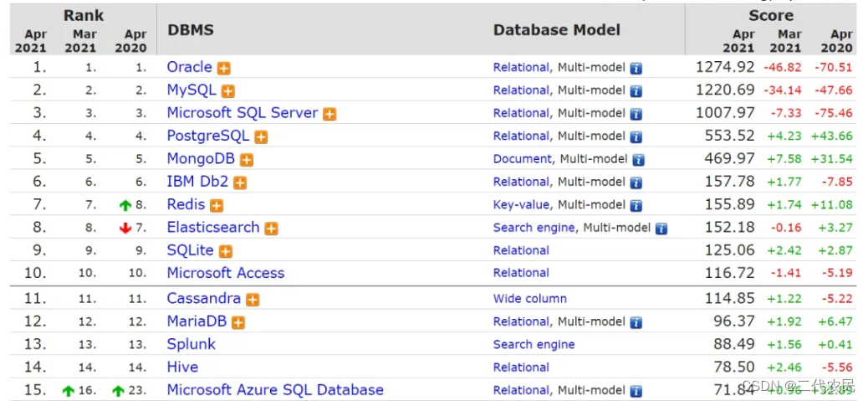This screenshot has height=401, width=868.
Task: Open the Splunk link
Action: (x=191, y=344)
